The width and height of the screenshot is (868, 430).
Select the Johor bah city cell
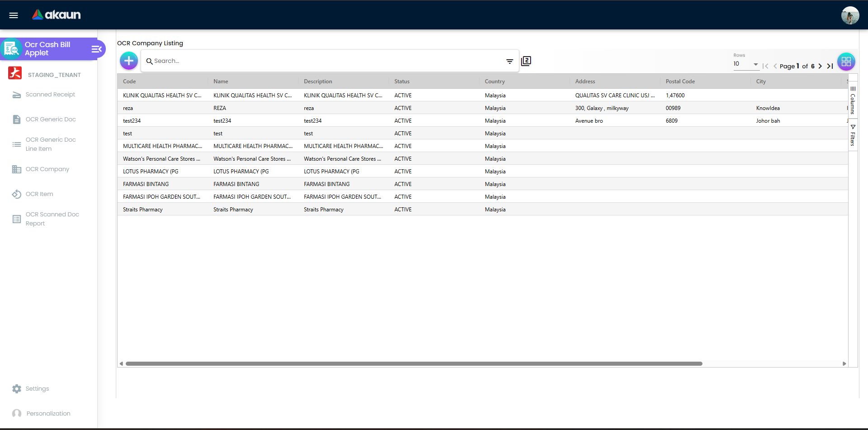(796, 121)
